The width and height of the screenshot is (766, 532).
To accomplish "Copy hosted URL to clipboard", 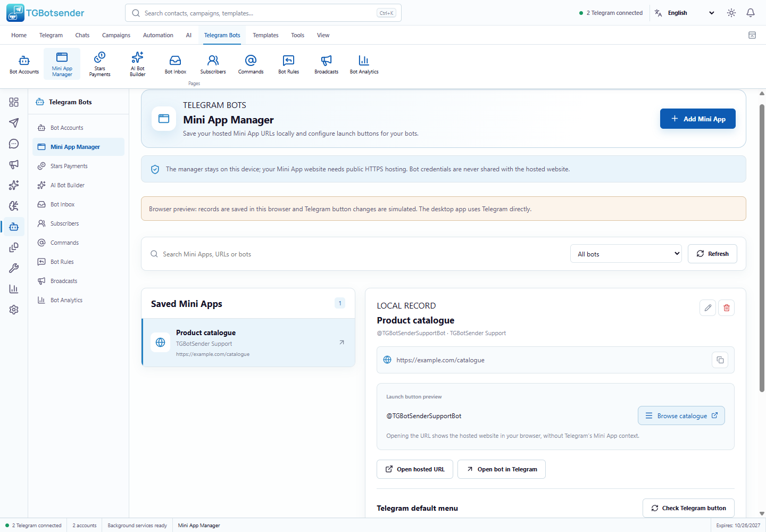I will [720, 360].
